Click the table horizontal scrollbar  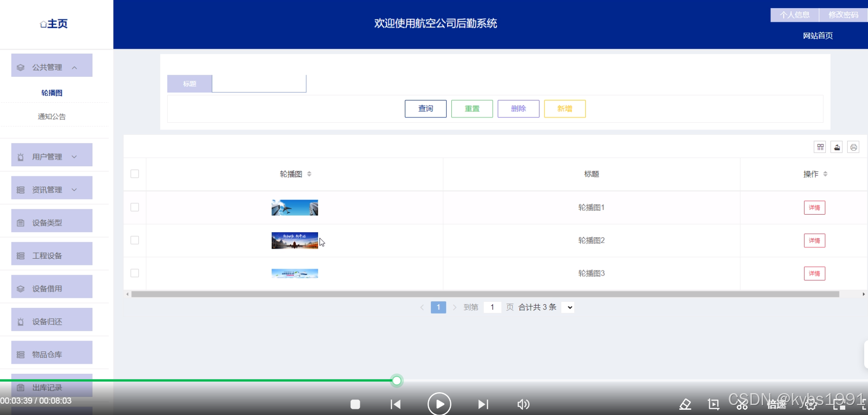pyautogui.click(x=485, y=294)
